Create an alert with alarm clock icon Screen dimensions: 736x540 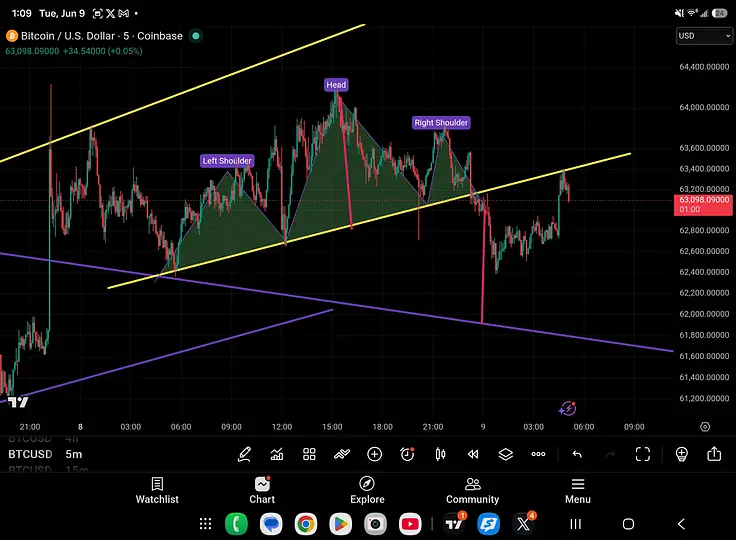point(407,454)
